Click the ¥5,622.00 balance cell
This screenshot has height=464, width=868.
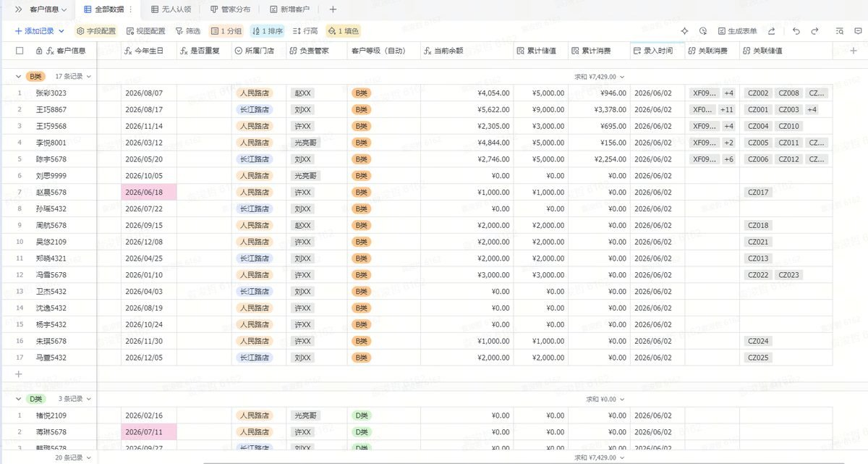pyautogui.click(x=467, y=109)
